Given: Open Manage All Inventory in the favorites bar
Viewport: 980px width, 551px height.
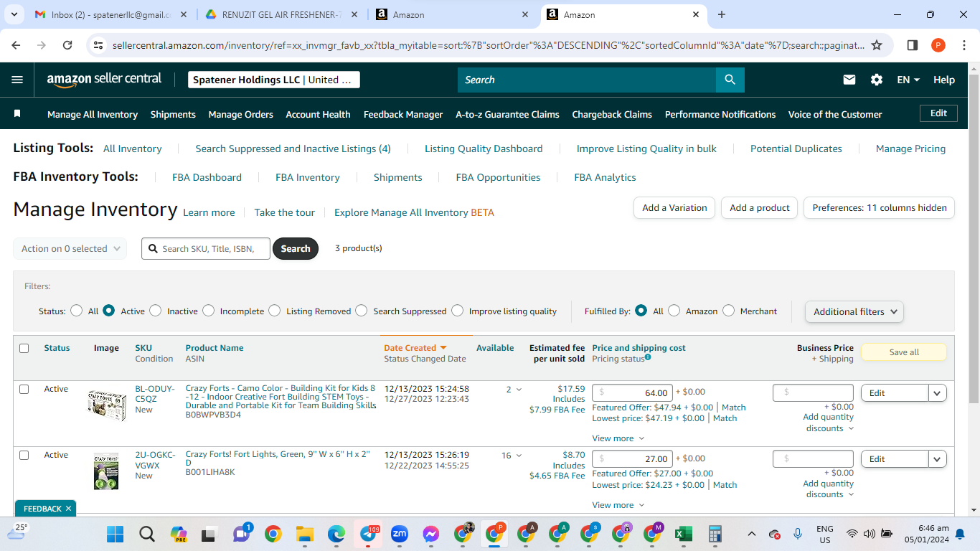Looking at the screenshot, I should tap(93, 114).
